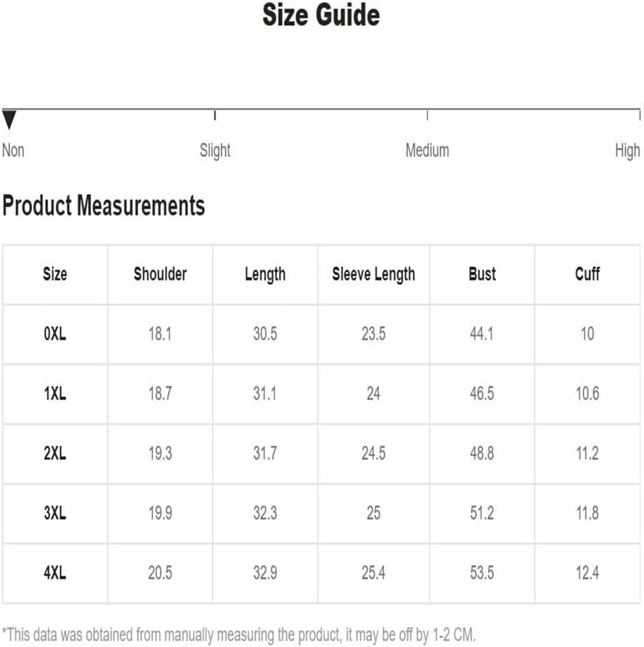Click the 1XL bust value 46.5
The height and width of the screenshot is (647, 644).
pyautogui.click(x=481, y=394)
